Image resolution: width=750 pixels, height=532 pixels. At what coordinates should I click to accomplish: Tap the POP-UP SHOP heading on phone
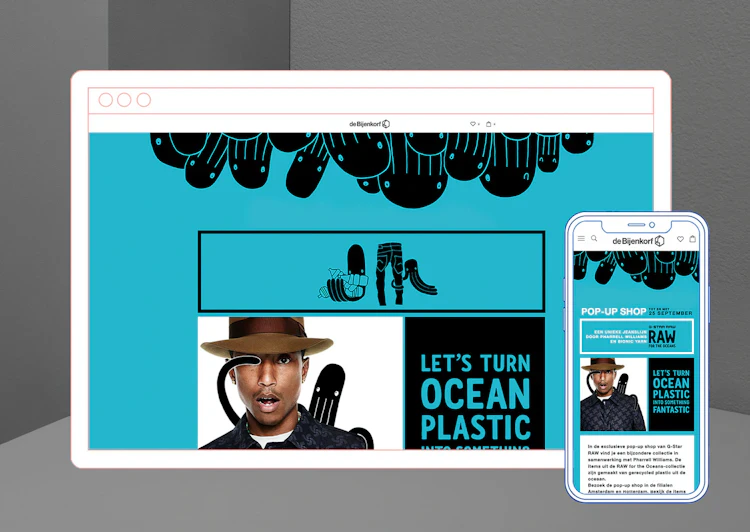coord(613,311)
